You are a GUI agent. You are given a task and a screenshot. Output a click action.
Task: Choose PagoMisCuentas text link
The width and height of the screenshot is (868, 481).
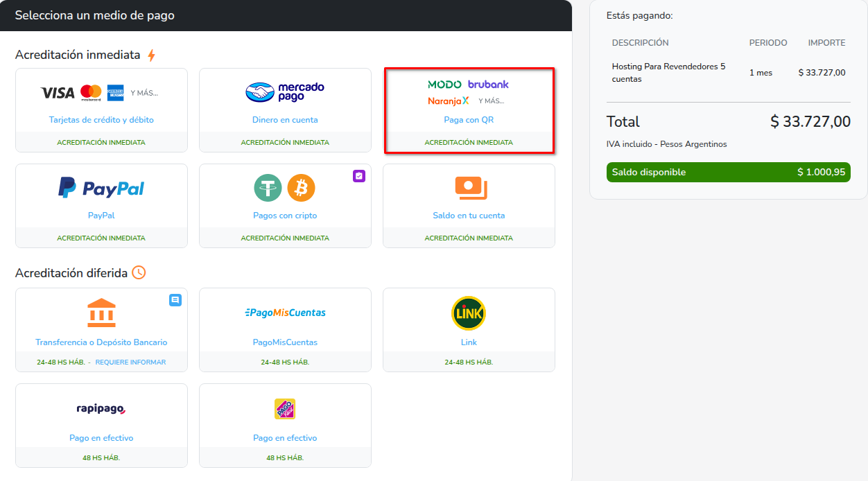(285, 342)
